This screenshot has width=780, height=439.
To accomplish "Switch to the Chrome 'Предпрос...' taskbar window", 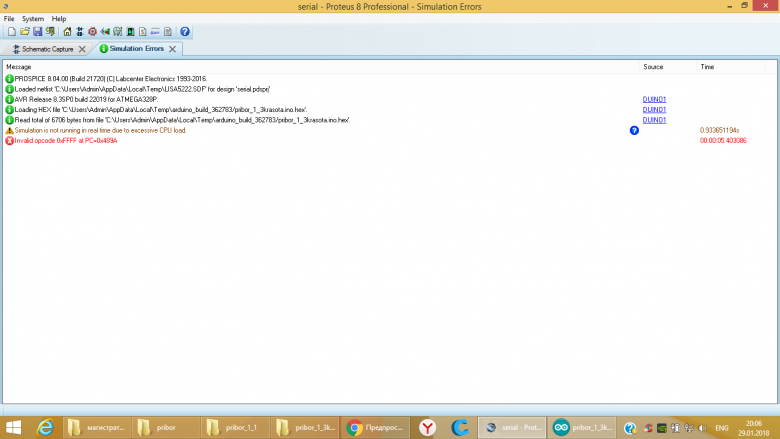I will pos(375,428).
